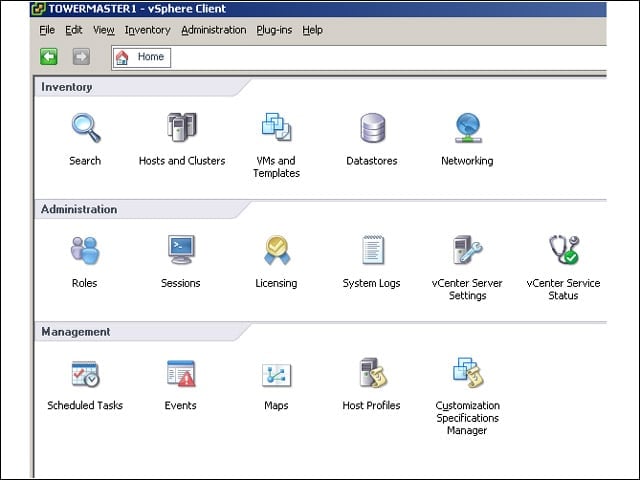Open VMs and Templates icon
The image size is (640, 480).
pos(276,127)
